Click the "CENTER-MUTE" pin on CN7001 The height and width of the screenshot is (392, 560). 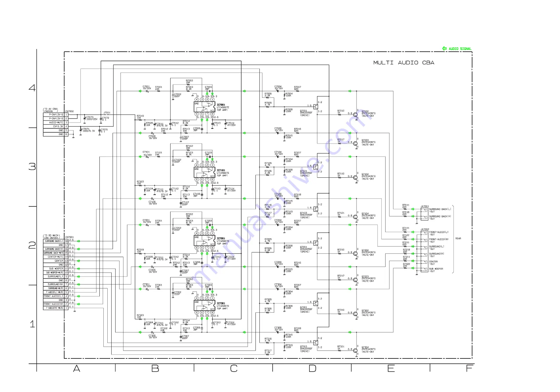click(55, 257)
